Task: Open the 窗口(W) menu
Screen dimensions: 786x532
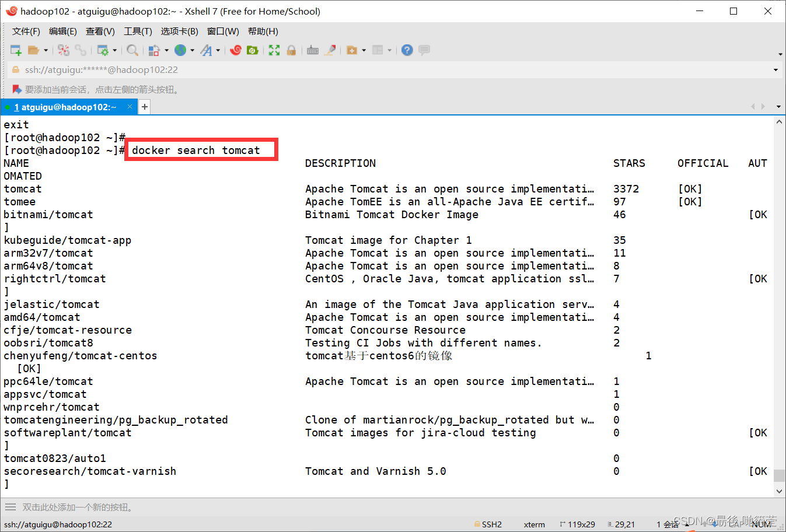Action: [x=223, y=32]
